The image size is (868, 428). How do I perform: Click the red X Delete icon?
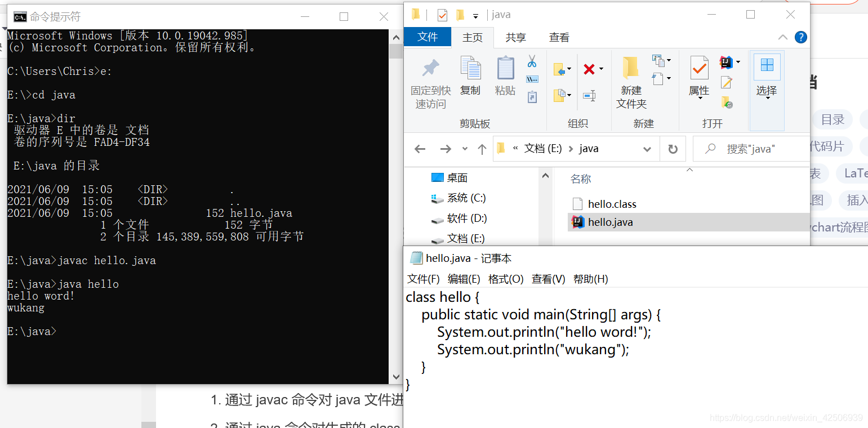point(589,69)
